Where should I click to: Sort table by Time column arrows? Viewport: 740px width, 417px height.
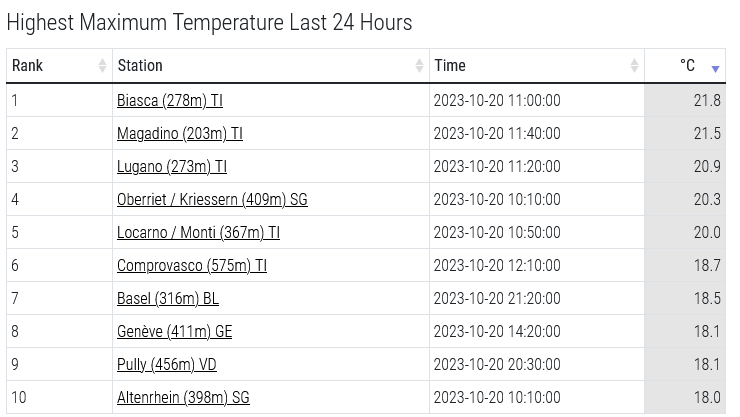[x=634, y=66]
